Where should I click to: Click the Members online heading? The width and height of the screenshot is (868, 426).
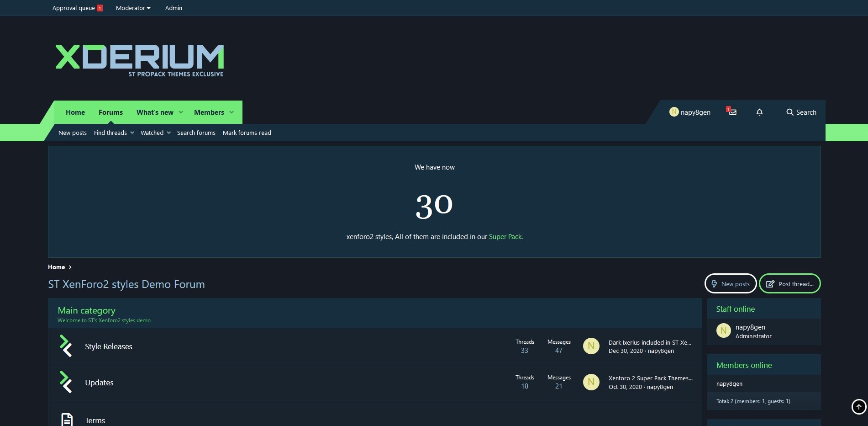pos(744,365)
